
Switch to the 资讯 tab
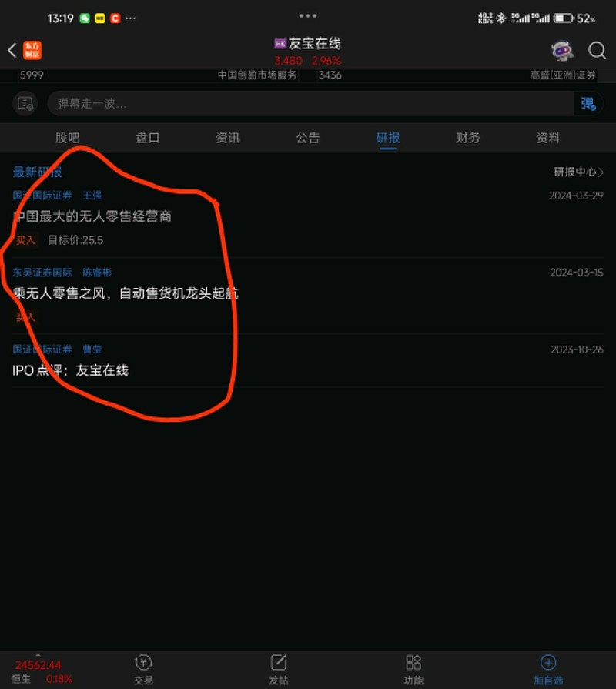click(x=228, y=138)
